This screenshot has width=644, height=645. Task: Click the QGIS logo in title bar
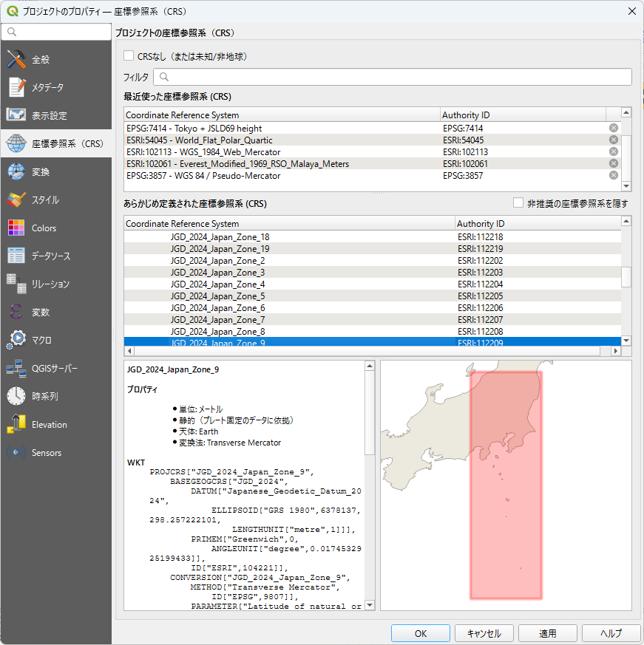pos(13,11)
